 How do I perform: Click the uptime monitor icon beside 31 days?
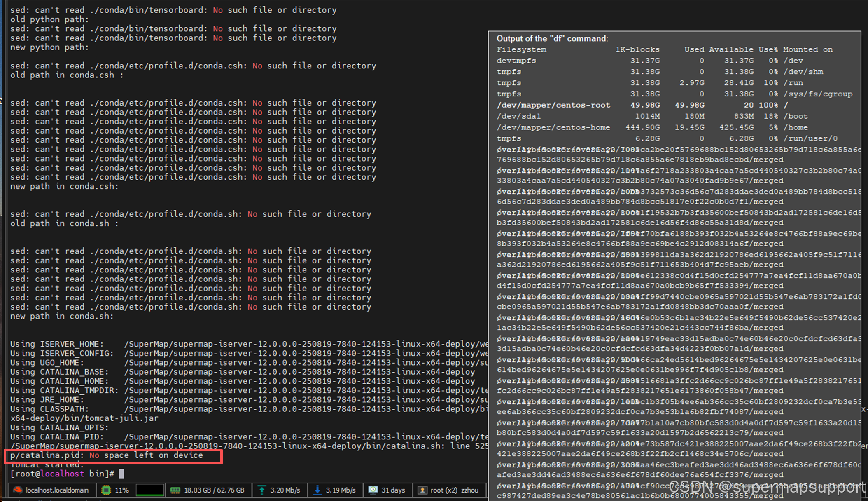373,490
